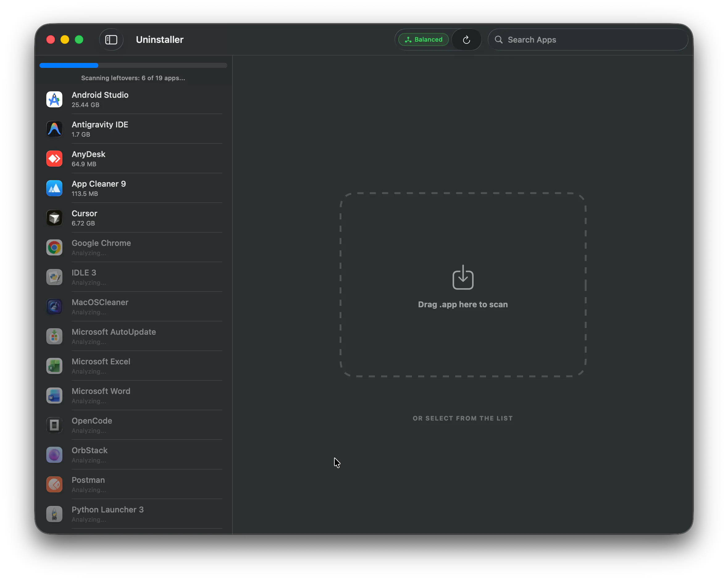Click the OrbStack purple icon
Screen dimensions: 728x580
click(x=54, y=455)
